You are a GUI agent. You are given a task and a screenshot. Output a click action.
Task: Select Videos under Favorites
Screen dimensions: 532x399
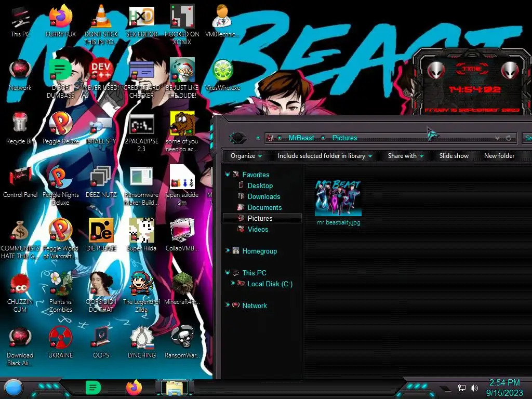click(x=258, y=229)
